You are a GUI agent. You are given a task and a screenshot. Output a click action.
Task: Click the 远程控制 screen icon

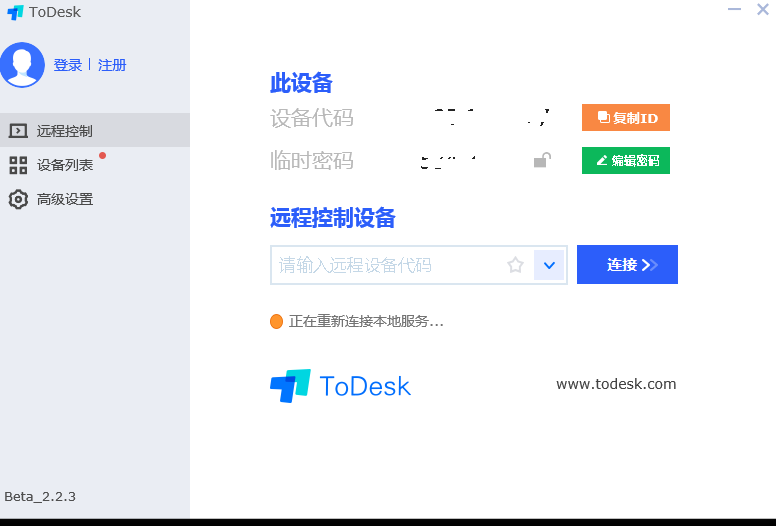click(x=18, y=131)
